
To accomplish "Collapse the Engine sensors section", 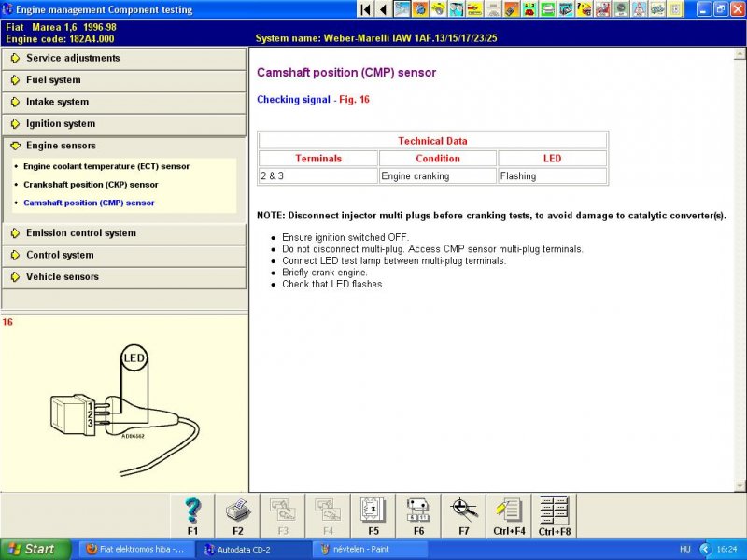I will pos(124,146).
